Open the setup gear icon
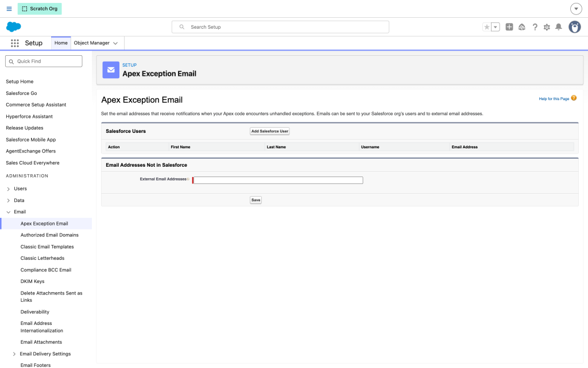Screen dimensions: 588x368 [x=547, y=27]
